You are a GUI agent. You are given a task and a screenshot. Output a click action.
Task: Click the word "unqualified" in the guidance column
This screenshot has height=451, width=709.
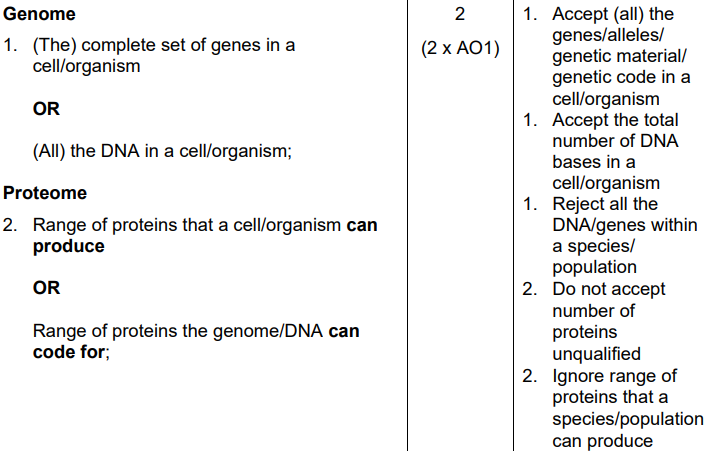pos(597,354)
